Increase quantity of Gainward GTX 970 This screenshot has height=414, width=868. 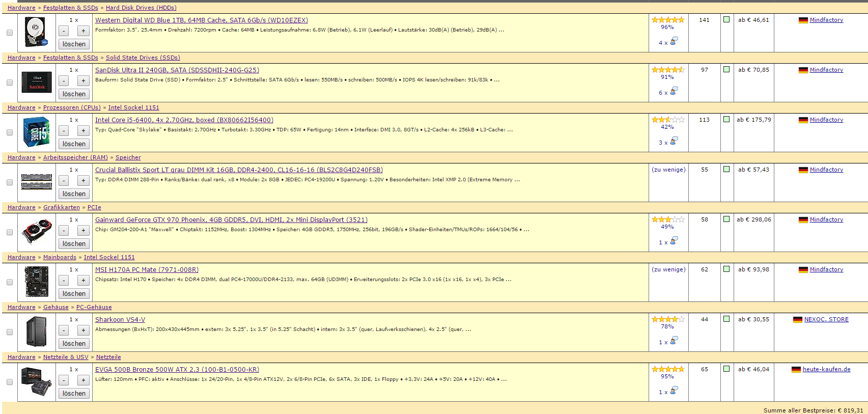point(83,231)
